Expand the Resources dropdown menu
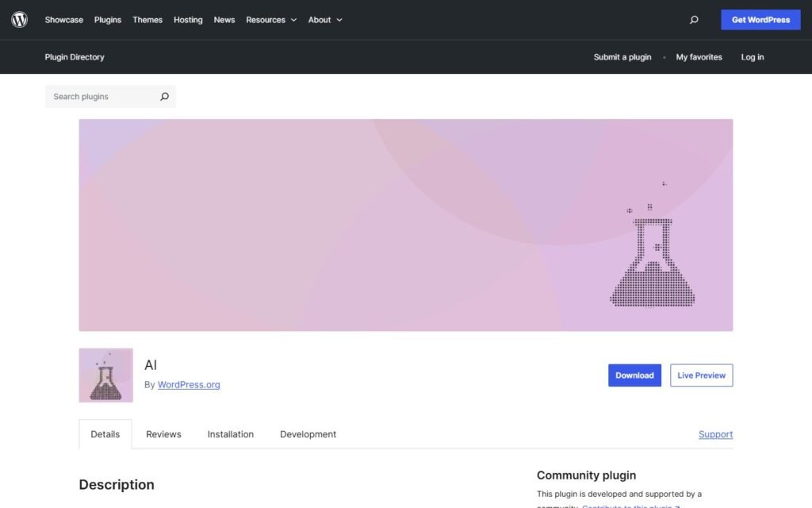 pos(271,20)
